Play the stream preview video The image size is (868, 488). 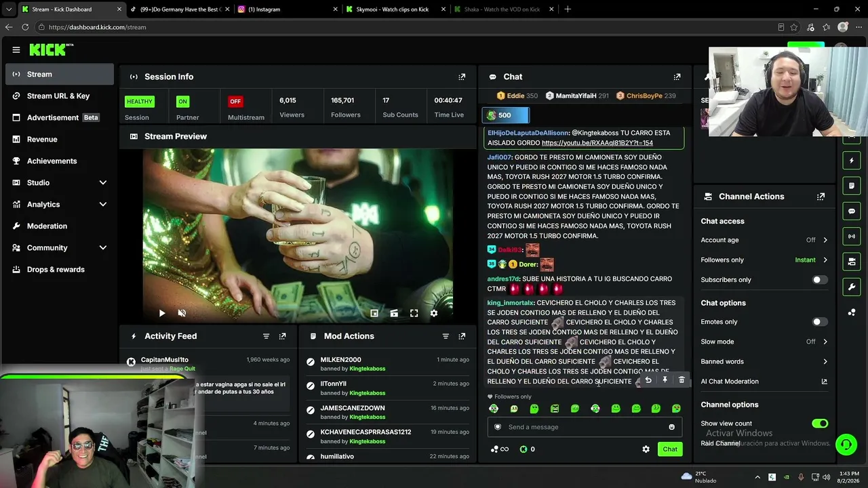click(162, 313)
